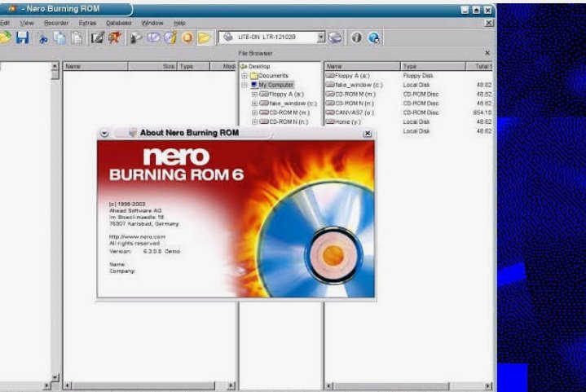Click the Copy icon in toolbar
586x392 pixels.
pyautogui.click(x=59, y=37)
